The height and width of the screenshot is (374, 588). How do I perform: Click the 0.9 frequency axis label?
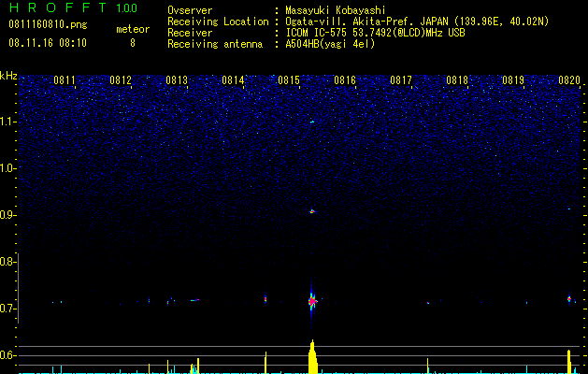tap(7, 215)
